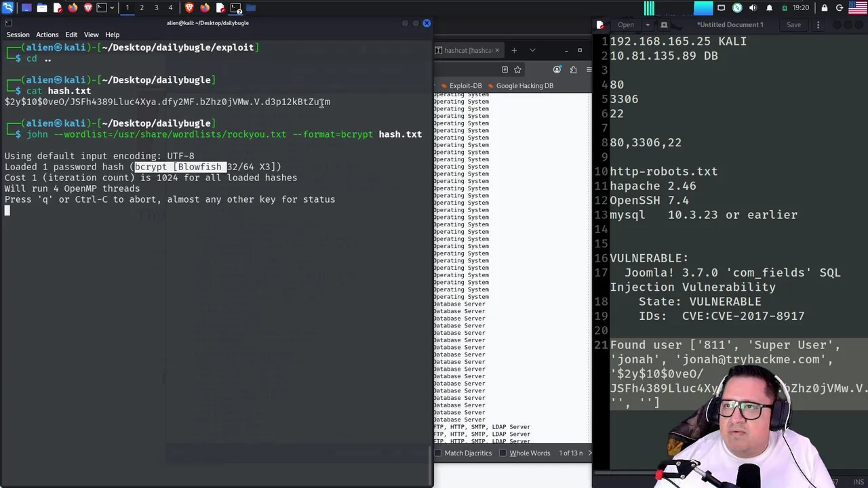This screenshot has height=488, width=868.
Task: Open the Edit menu in terminal
Action: click(x=71, y=35)
